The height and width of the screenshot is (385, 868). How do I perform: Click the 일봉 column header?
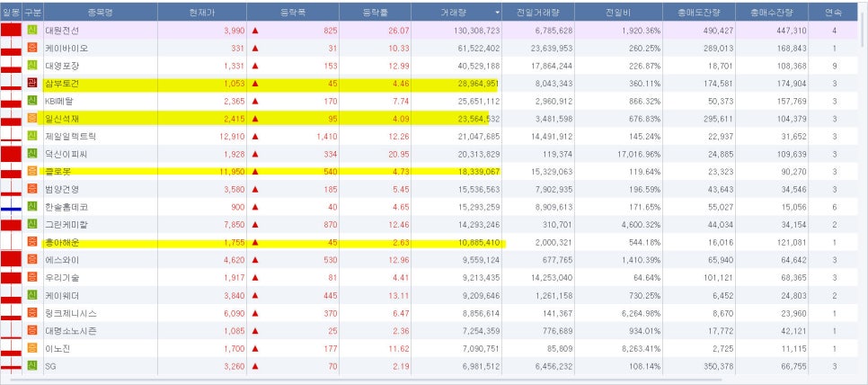pyautogui.click(x=12, y=12)
